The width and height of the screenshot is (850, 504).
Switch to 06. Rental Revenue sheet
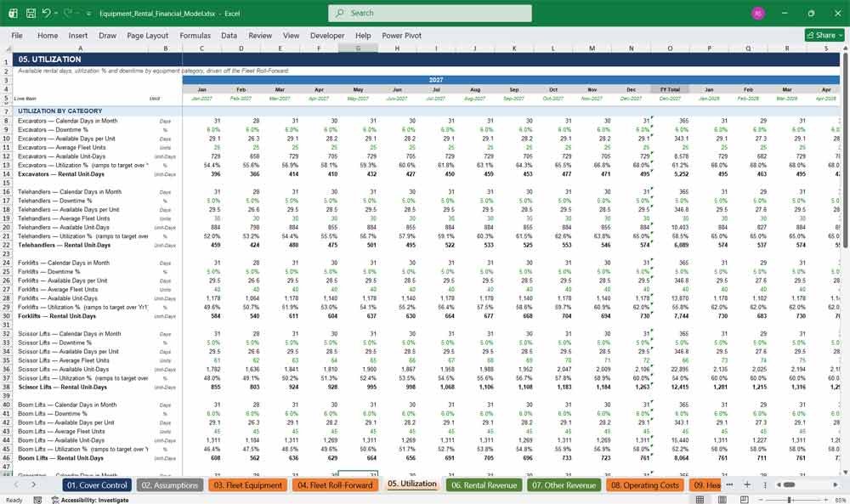click(x=484, y=485)
